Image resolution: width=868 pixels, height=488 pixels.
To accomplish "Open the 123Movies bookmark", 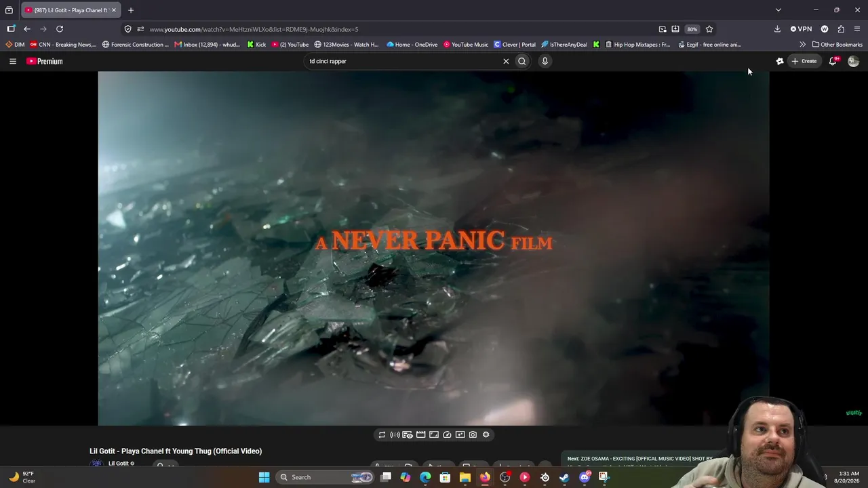I will click(x=347, y=45).
